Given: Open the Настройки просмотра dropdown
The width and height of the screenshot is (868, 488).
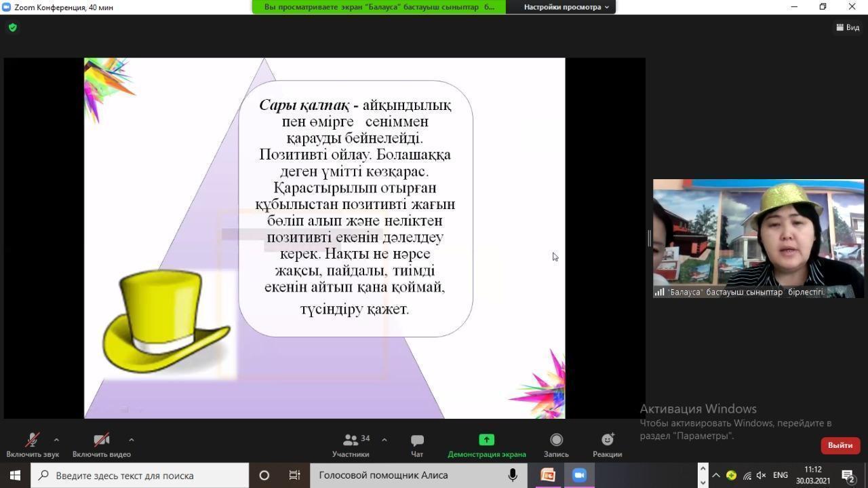Looking at the screenshot, I should [566, 7].
